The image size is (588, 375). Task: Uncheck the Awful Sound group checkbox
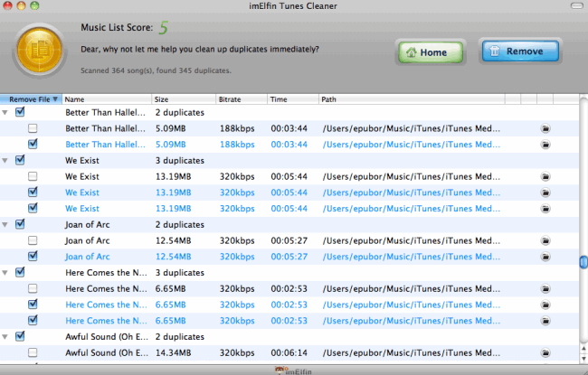(20, 336)
